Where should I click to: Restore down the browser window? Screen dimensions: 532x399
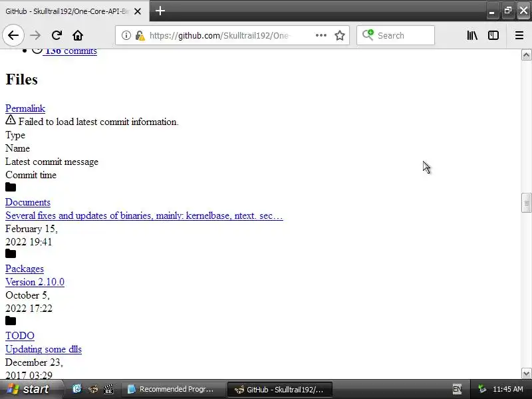pos(507,11)
